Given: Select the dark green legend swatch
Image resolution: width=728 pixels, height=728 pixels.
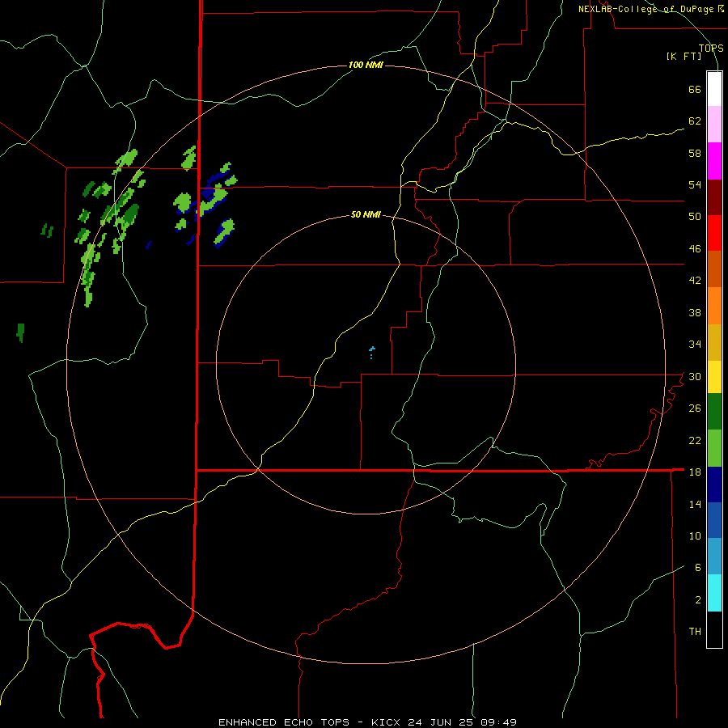Looking at the screenshot, I should coord(714,412).
